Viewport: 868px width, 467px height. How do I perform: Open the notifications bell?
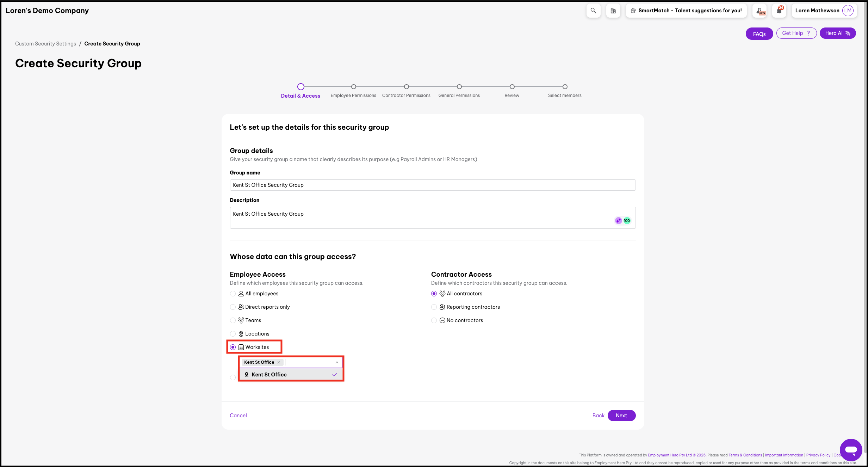point(779,11)
